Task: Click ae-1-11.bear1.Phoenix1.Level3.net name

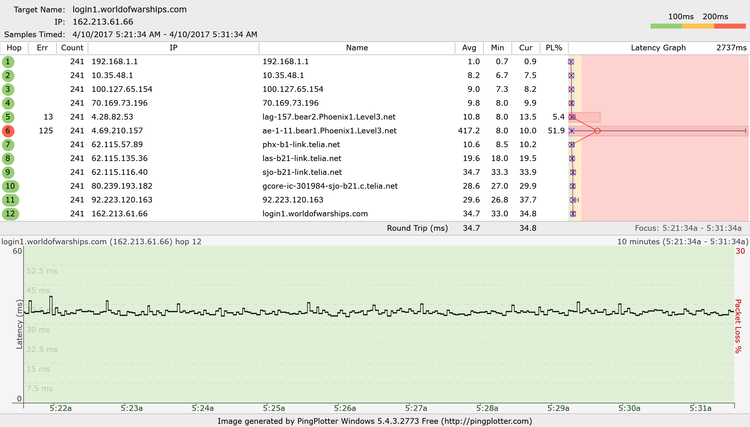Action: (330, 131)
